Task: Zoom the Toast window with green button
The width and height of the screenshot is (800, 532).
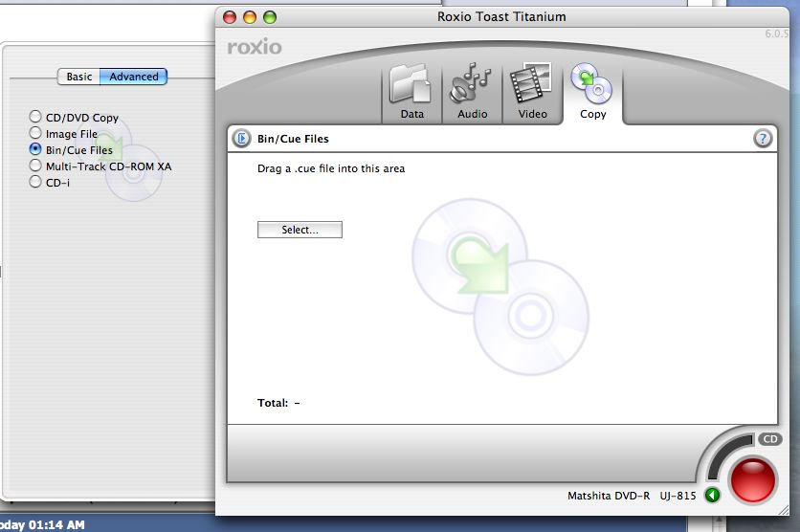Action: [270, 17]
